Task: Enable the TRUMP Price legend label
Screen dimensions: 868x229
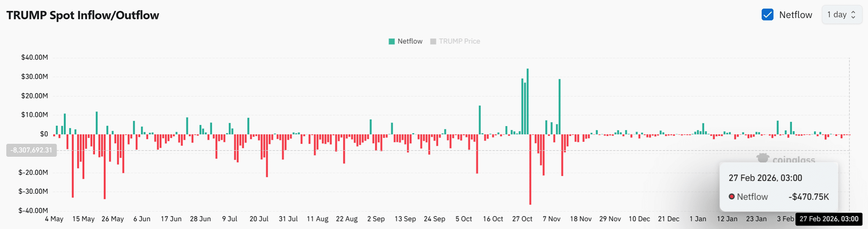Action: (x=459, y=41)
